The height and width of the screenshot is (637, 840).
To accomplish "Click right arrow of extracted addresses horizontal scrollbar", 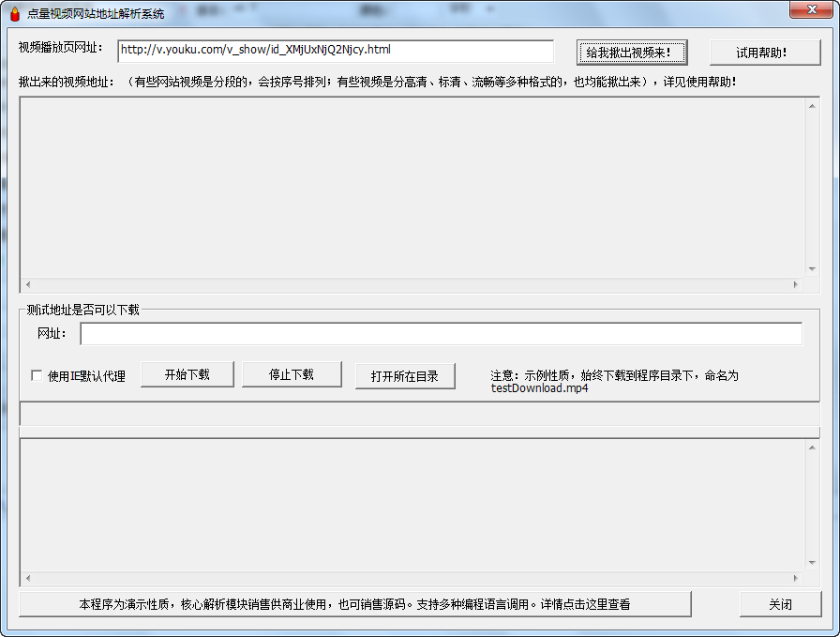I will click(796, 284).
